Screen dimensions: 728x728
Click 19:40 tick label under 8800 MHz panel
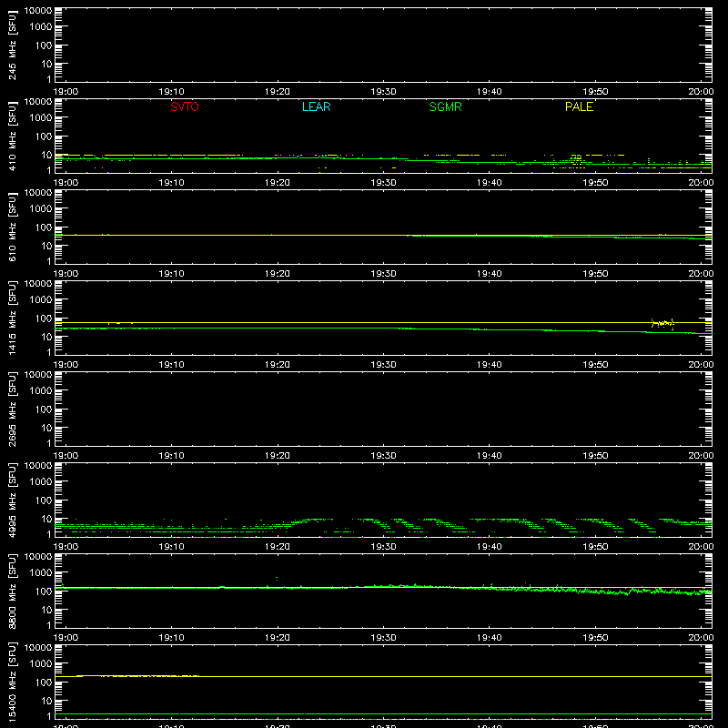(489, 638)
